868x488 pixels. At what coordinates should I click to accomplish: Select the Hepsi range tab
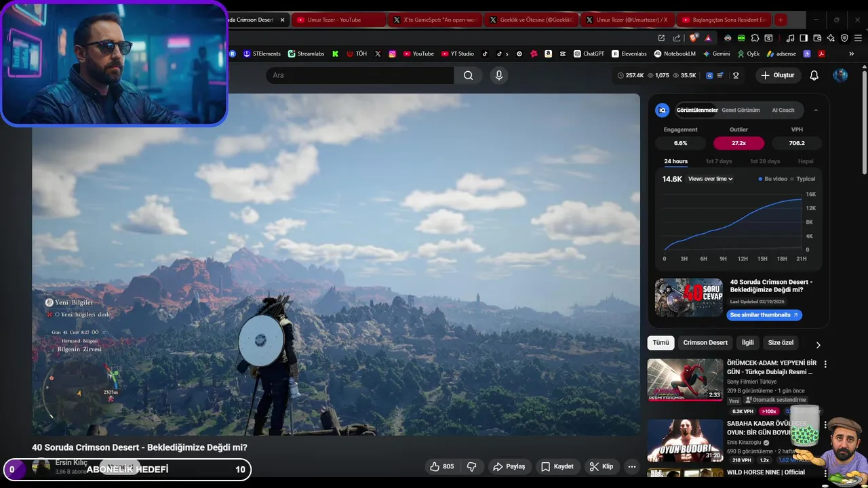[x=806, y=161]
